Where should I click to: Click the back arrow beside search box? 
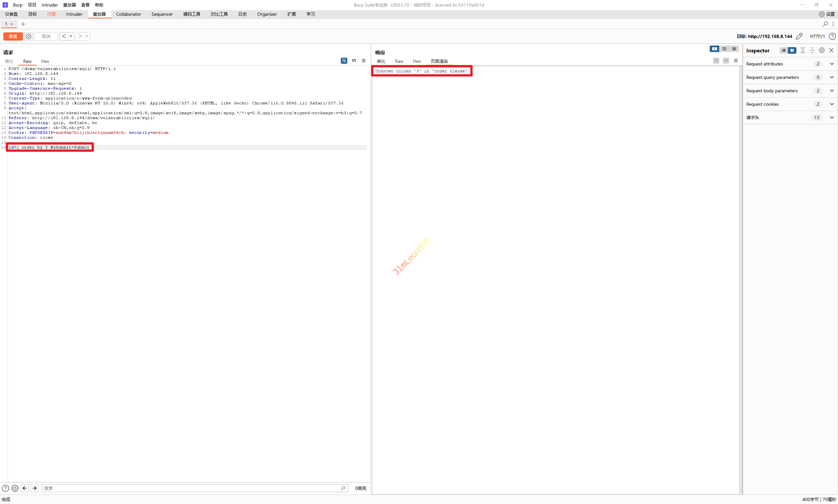[25, 488]
